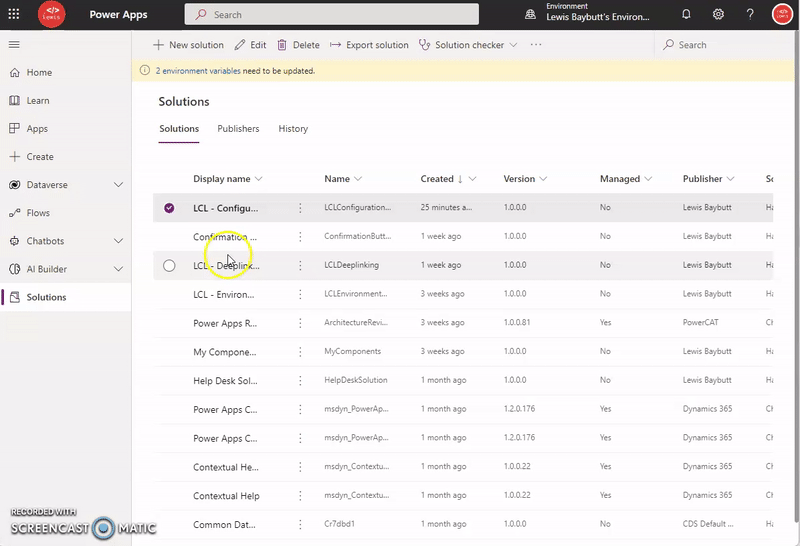
Task: Open row menu for Power Apps R... solution
Action: (x=300, y=323)
